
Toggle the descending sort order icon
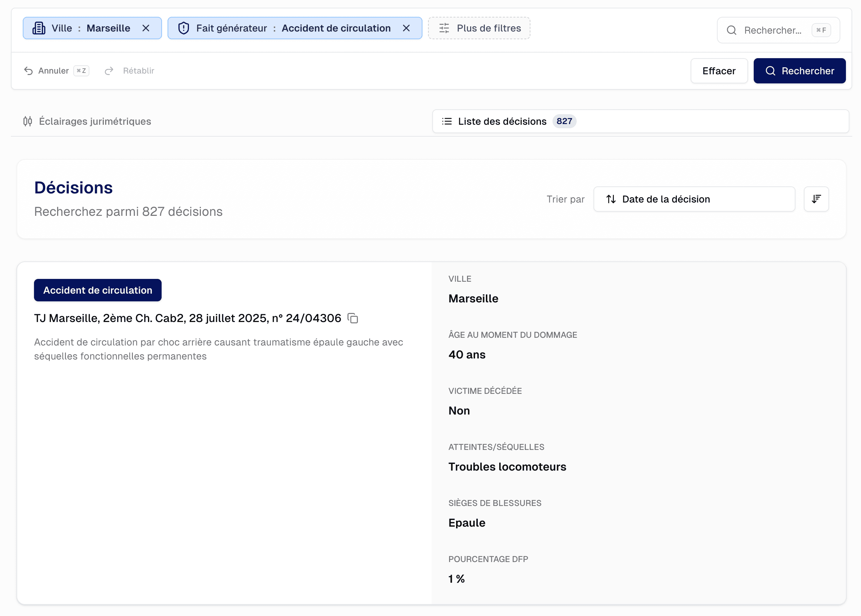(816, 199)
